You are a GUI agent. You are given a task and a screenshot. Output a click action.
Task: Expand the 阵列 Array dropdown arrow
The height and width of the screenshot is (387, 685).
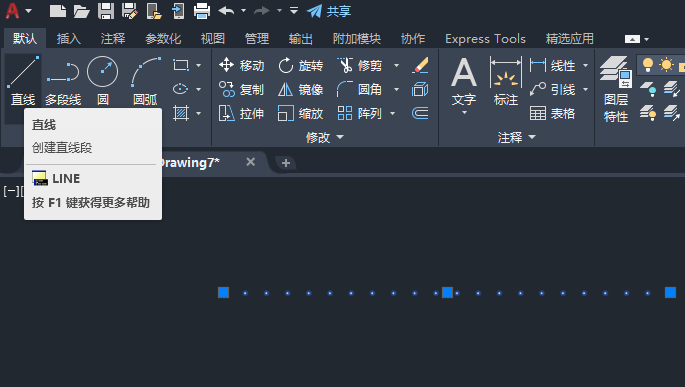pos(392,114)
